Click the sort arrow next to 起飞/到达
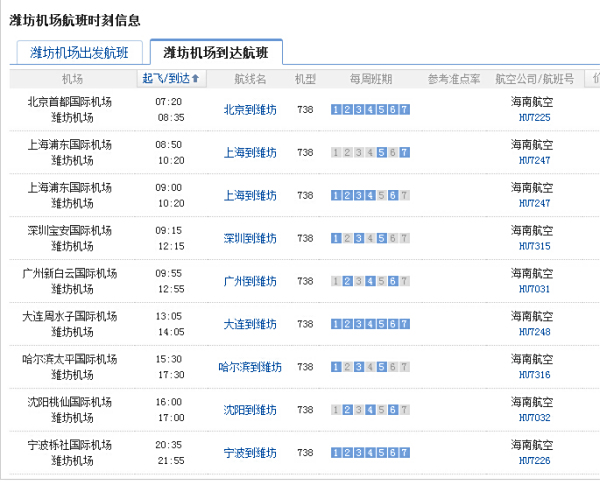Viewport: 600px width, 485px height. click(x=196, y=78)
